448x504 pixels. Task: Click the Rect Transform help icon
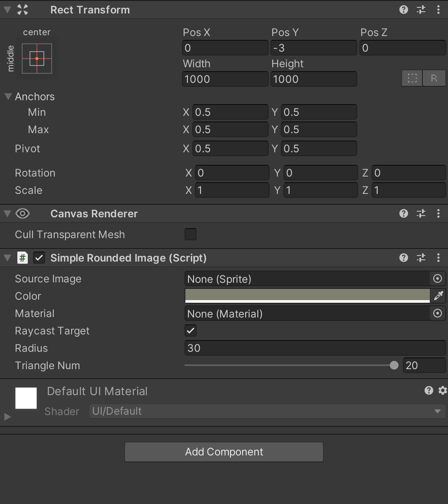click(x=403, y=10)
